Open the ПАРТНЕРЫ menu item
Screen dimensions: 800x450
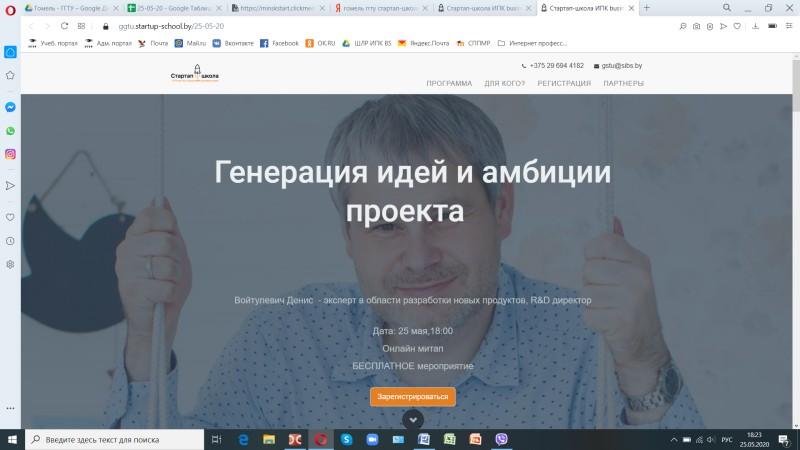coord(623,83)
